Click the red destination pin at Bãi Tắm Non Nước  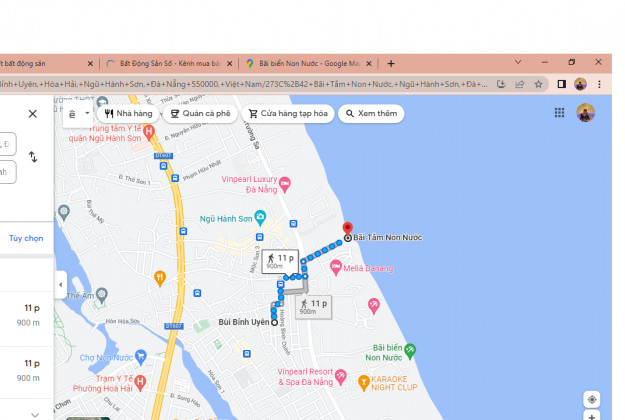click(x=348, y=229)
